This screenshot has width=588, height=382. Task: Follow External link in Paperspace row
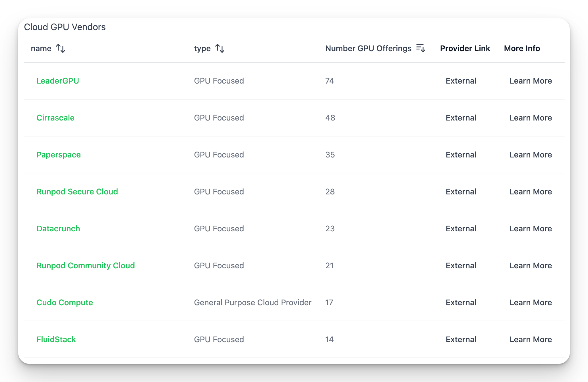tap(461, 155)
